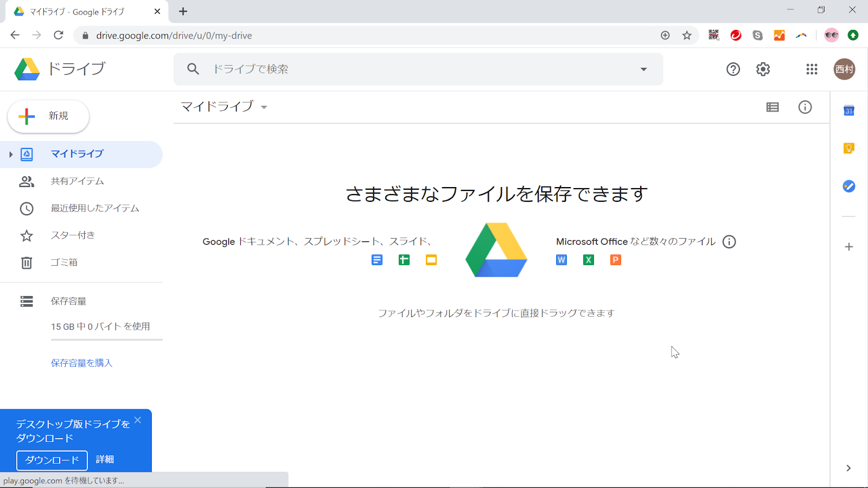
Task: Toggle the details info panel
Action: coord(805,107)
